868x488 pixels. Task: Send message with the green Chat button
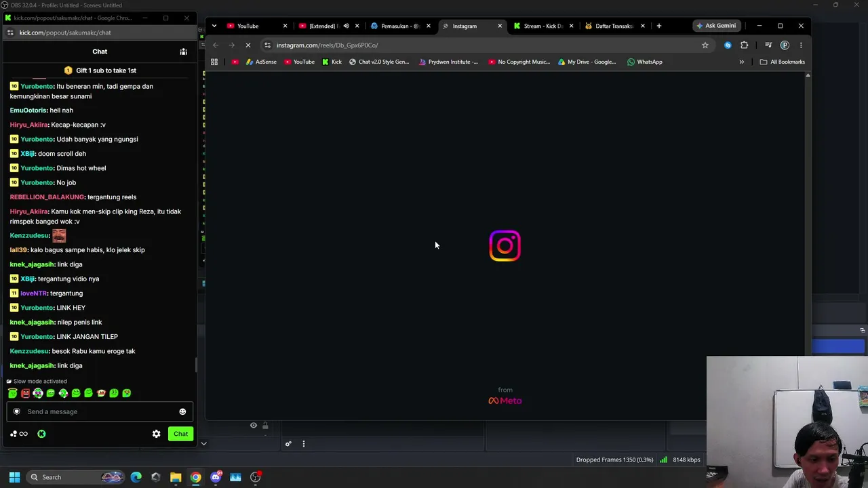(x=180, y=434)
